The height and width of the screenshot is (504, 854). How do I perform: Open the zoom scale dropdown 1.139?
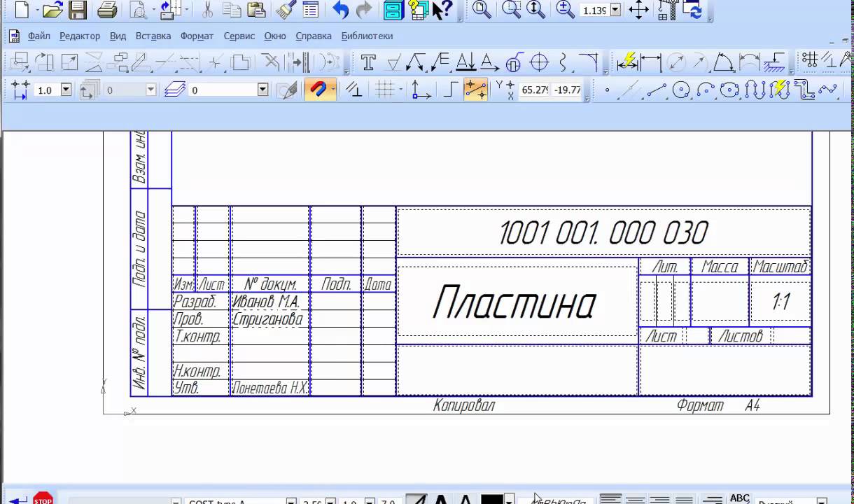tap(615, 10)
